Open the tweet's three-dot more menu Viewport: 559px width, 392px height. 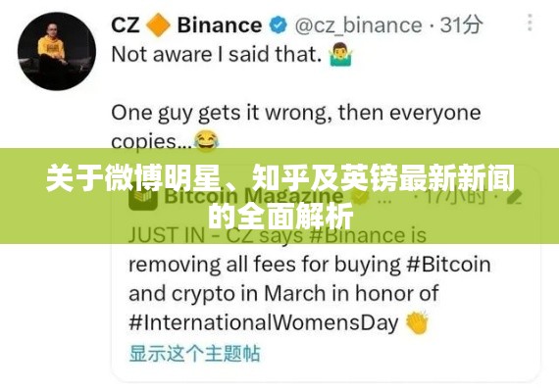coord(530,23)
